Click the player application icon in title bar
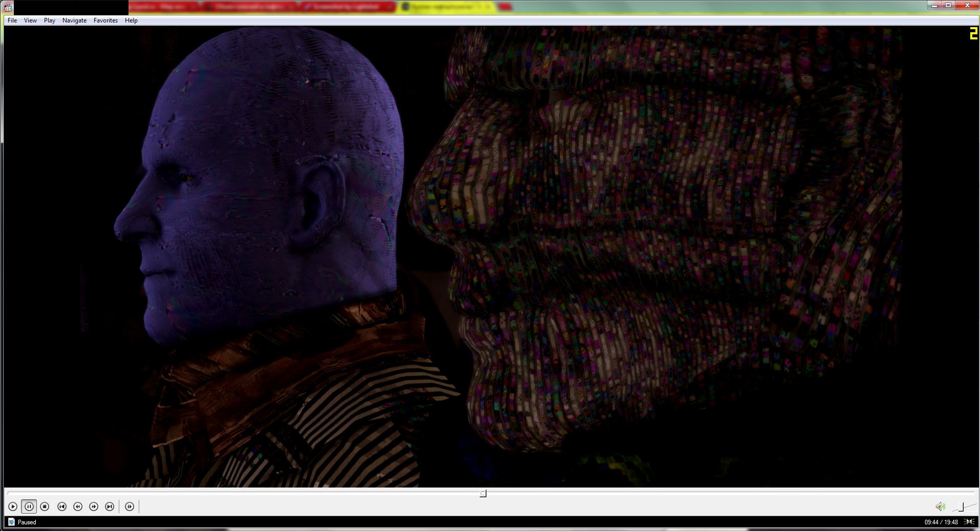Screen dimensions: 980x531 pos(8,7)
